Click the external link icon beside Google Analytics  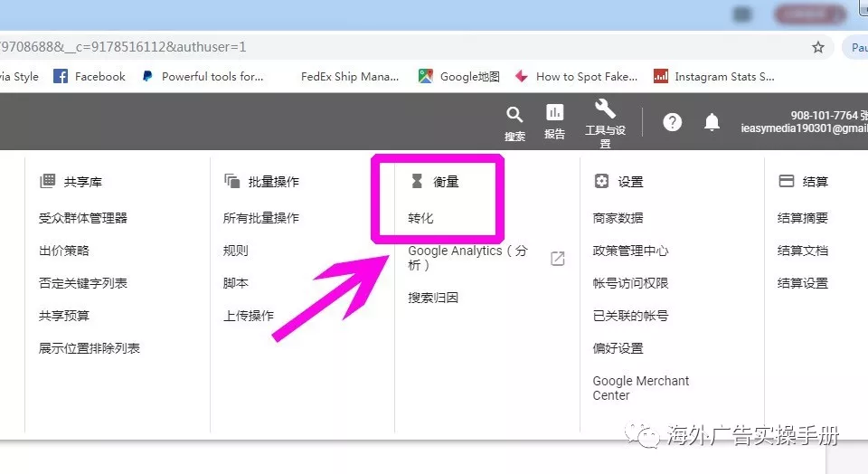(x=558, y=259)
